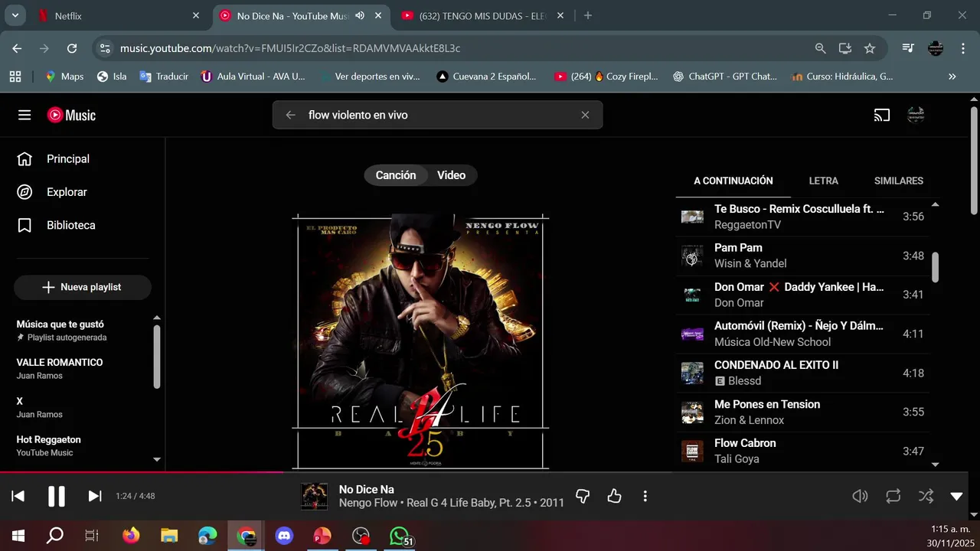Like the song No Dice Na
The height and width of the screenshot is (551, 980).
coord(614,496)
